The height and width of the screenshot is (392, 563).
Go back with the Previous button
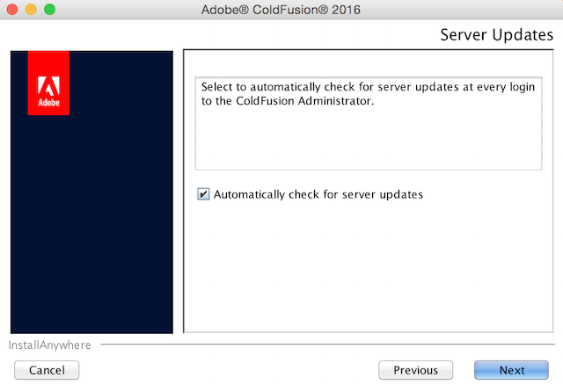[415, 370]
